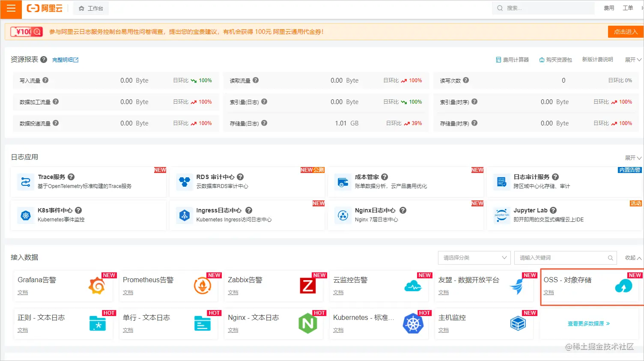Click the Alibaba Cloud logo
Image resolution: width=644 pixels, height=361 pixels.
click(x=45, y=9)
